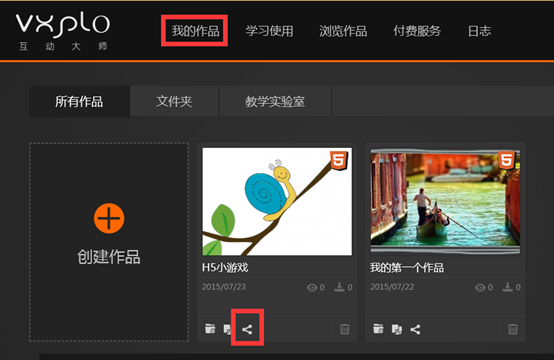This screenshot has height=360, width=554.
Task: Switch to the 文件夹 tab
Action: point(174,101)
